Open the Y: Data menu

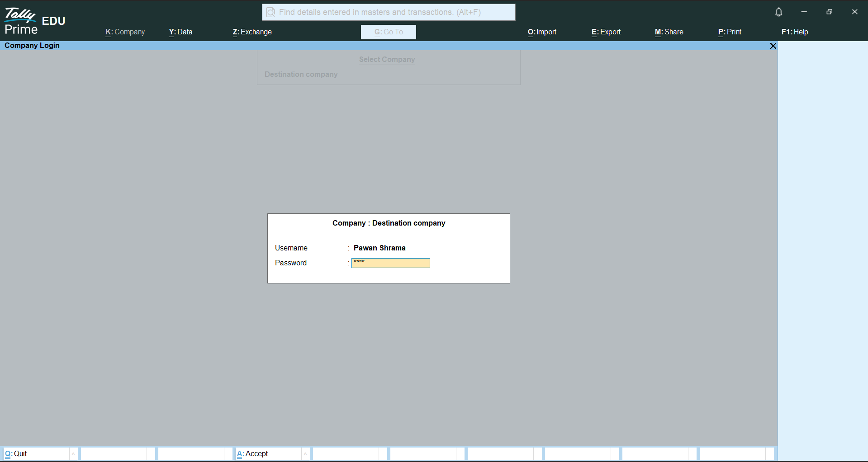click(x=181, y=32)
